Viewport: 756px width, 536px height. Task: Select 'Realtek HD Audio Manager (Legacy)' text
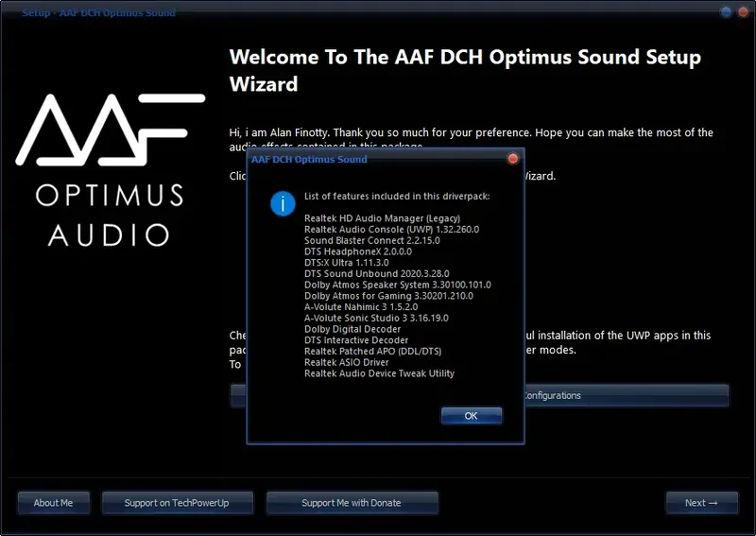pyautogui.click(x=382, y=218)
